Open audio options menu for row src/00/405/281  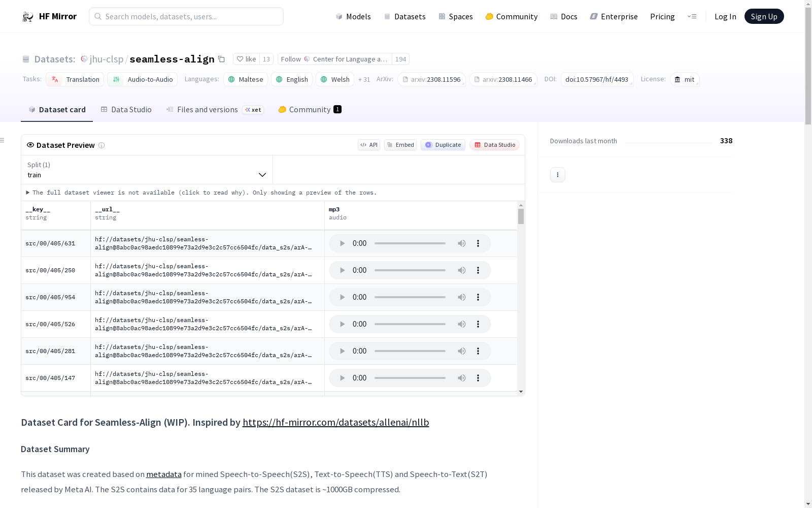pos(478,351)
